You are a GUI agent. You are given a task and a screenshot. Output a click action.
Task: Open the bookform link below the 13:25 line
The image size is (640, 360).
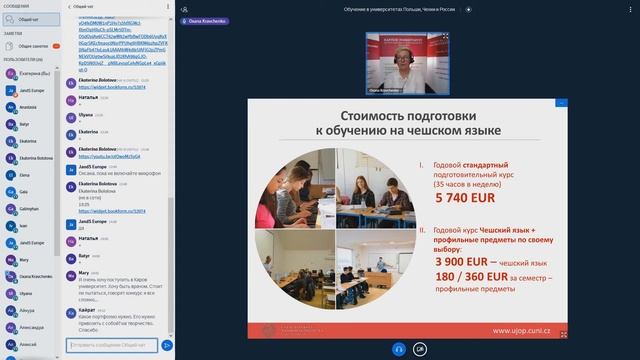pyautogui.click(x=112, y=211)
